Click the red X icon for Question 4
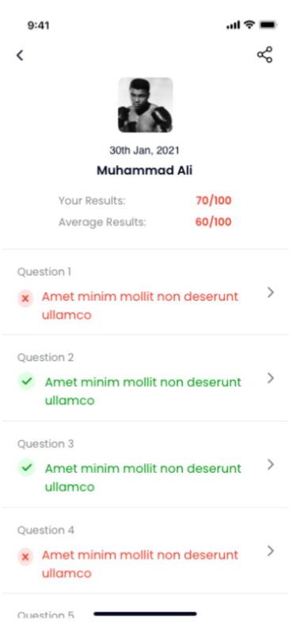Viewport: 297px width, 644px height. 25,557
